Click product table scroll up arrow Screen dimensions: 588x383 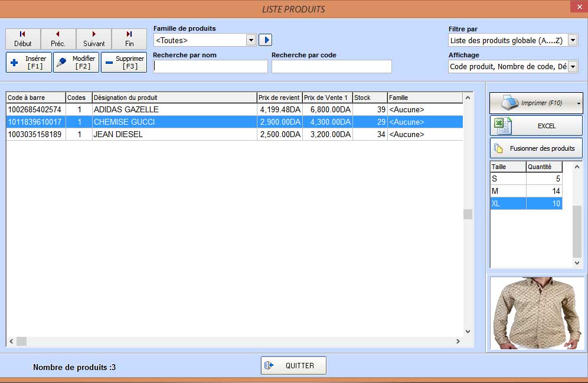point(468,98)
